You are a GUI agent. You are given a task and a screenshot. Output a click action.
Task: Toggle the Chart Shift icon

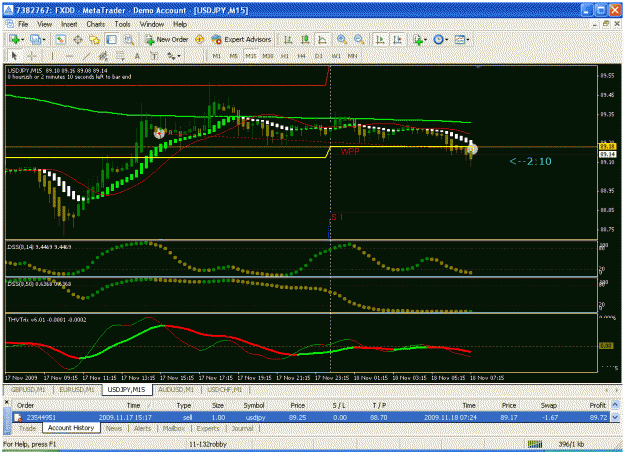click(x=397, y=39)
